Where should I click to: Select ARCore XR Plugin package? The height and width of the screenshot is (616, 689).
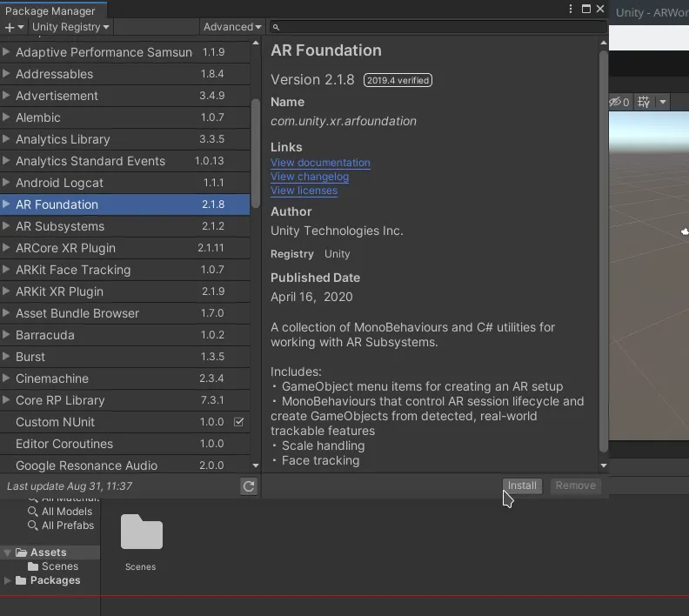[124, 248]
